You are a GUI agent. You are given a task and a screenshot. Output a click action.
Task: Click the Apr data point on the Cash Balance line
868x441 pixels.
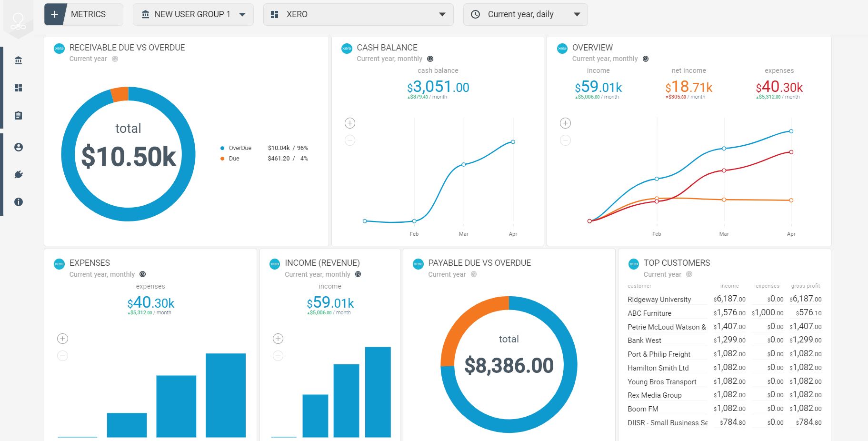coord(513,142)
